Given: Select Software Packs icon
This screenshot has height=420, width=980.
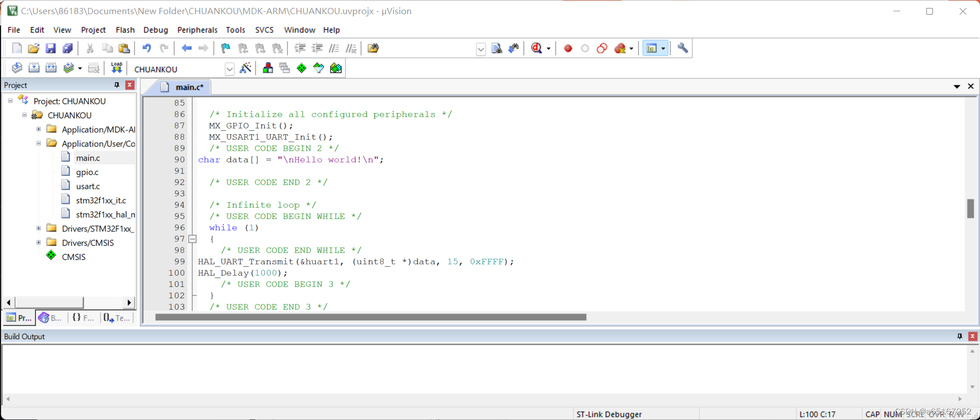Looking at the screenshot, I should (319, 68).
